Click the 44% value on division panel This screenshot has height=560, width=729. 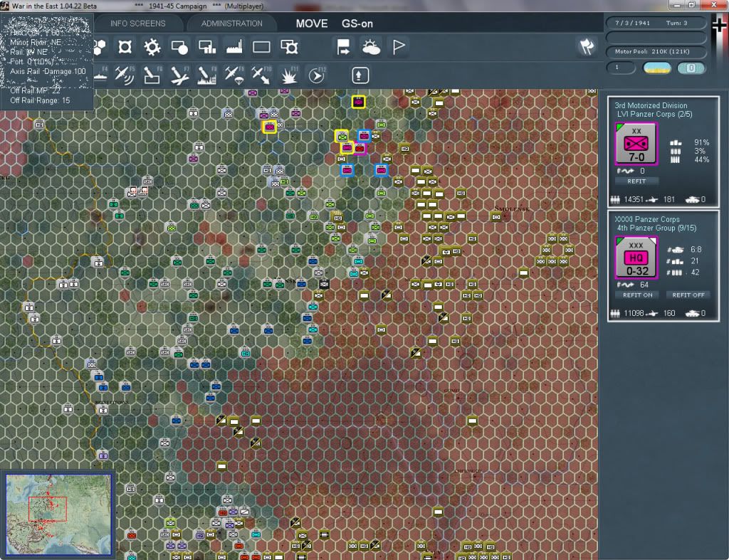[701, 160]
